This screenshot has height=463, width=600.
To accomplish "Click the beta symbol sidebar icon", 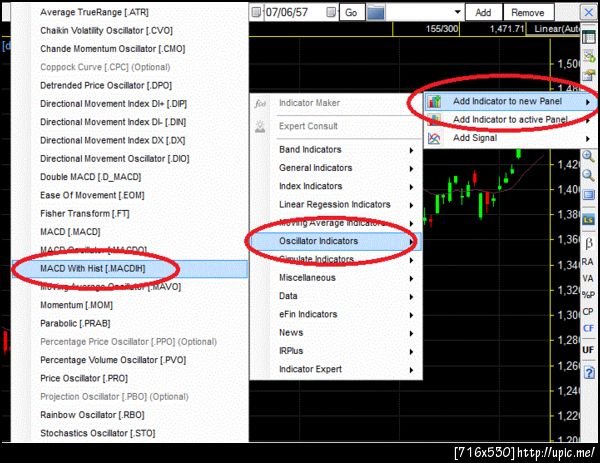I will (x=589, y=243).
